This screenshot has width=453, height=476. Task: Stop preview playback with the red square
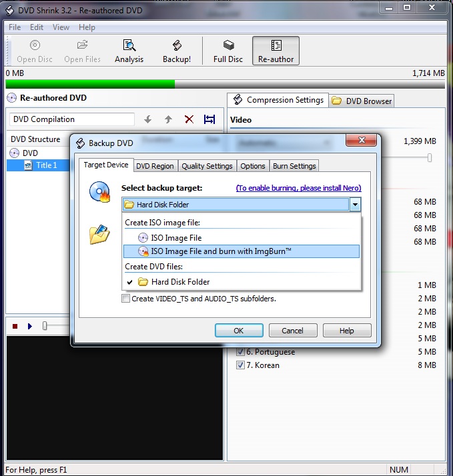(x=15, y=327)
